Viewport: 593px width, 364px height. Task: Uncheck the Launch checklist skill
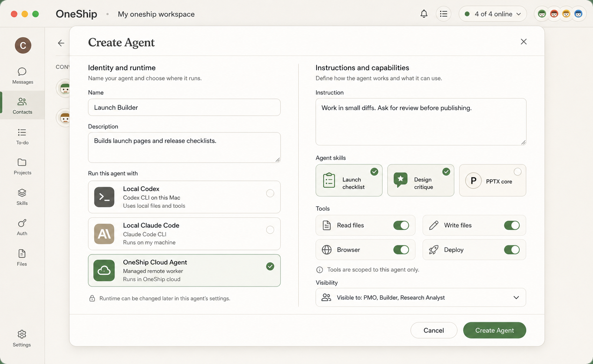click(374, 171)
